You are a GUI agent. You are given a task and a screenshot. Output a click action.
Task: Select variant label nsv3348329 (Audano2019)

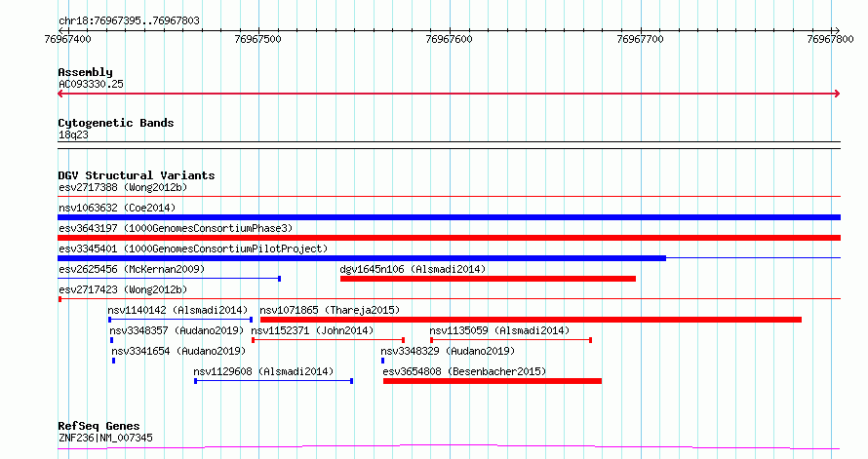click(448, 351)
